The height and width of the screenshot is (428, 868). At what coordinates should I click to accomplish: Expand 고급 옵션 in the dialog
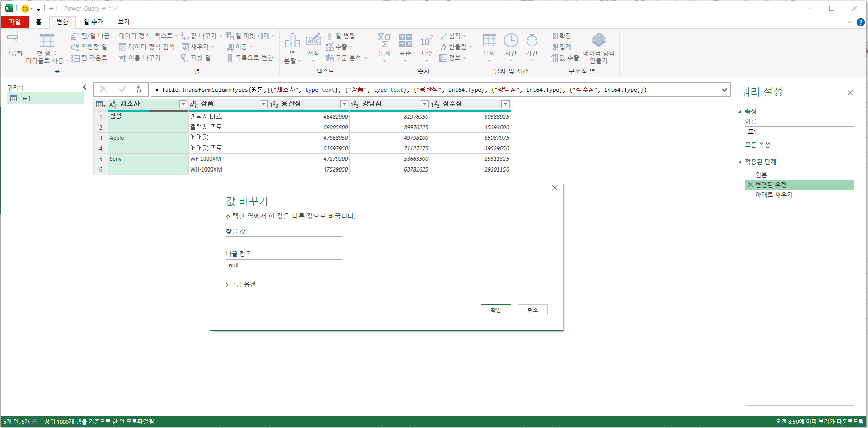point(241,284)
